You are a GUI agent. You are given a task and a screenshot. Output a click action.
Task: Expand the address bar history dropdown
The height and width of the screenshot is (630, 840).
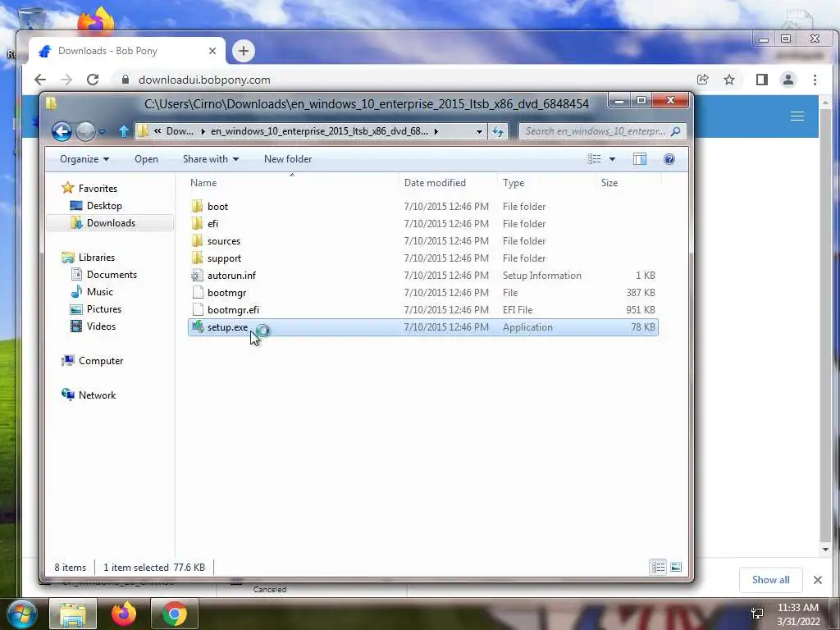[x=479, y=131]
